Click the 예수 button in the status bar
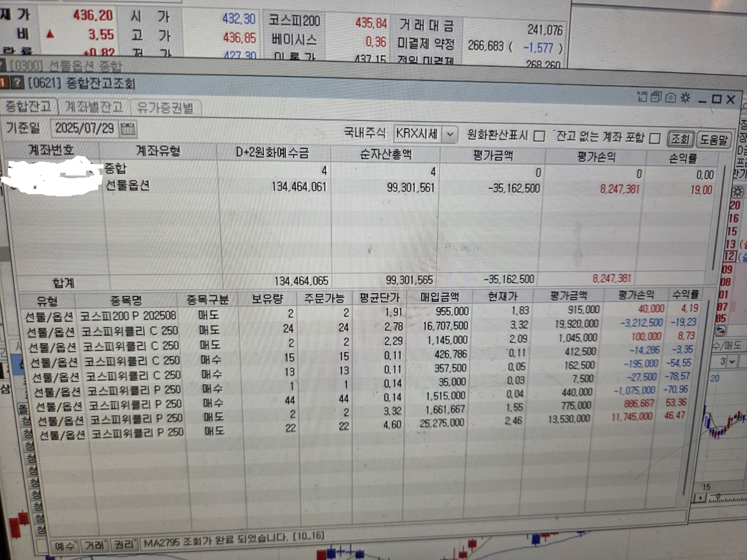Image resolution: width=747 pixels, height=560 pixels. point(65,546)
